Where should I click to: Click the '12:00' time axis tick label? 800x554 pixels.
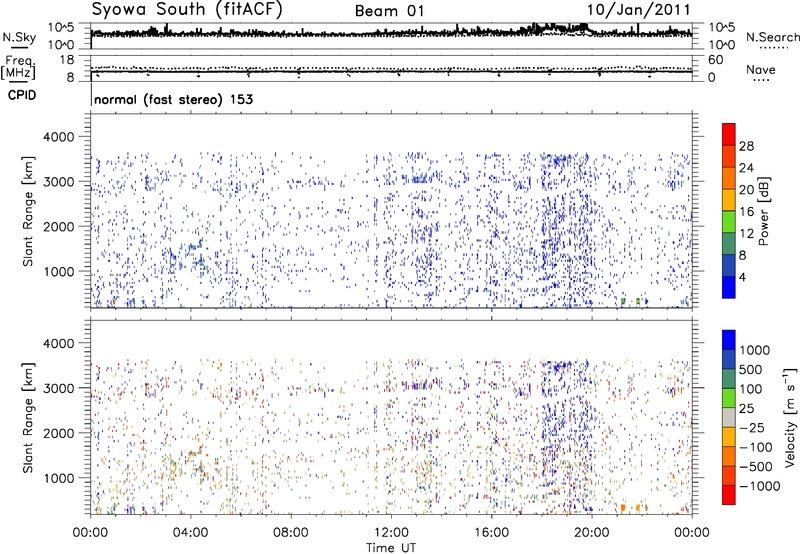391,533
